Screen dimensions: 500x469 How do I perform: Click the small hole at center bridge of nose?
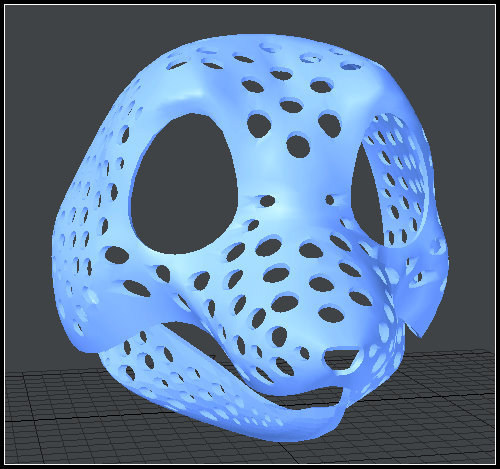coord(267,201)
